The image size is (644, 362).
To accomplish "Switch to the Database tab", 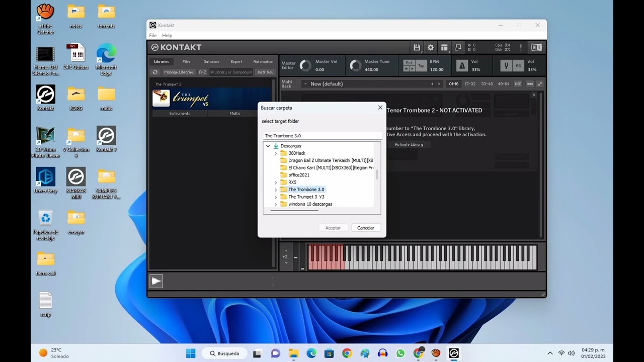I will [x=211, y=62].
